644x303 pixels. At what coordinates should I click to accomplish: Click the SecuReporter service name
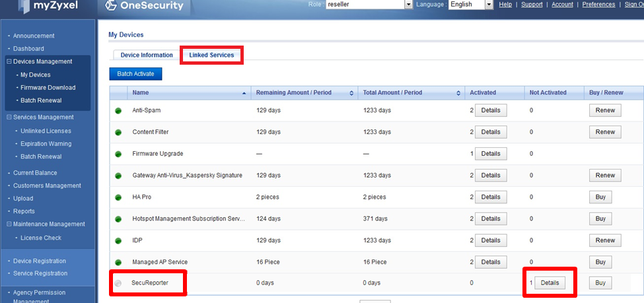[150, 283]
